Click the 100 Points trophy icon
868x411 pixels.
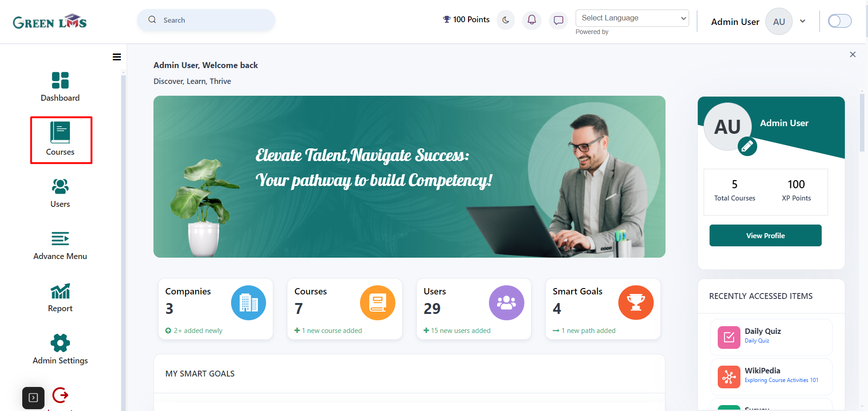click(447, 20)
